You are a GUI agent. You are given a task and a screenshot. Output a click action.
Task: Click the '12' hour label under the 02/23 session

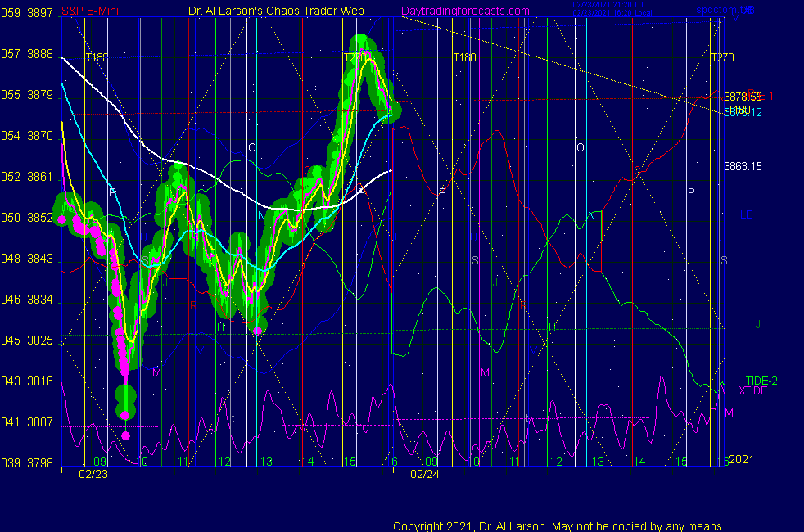[224, 462]
